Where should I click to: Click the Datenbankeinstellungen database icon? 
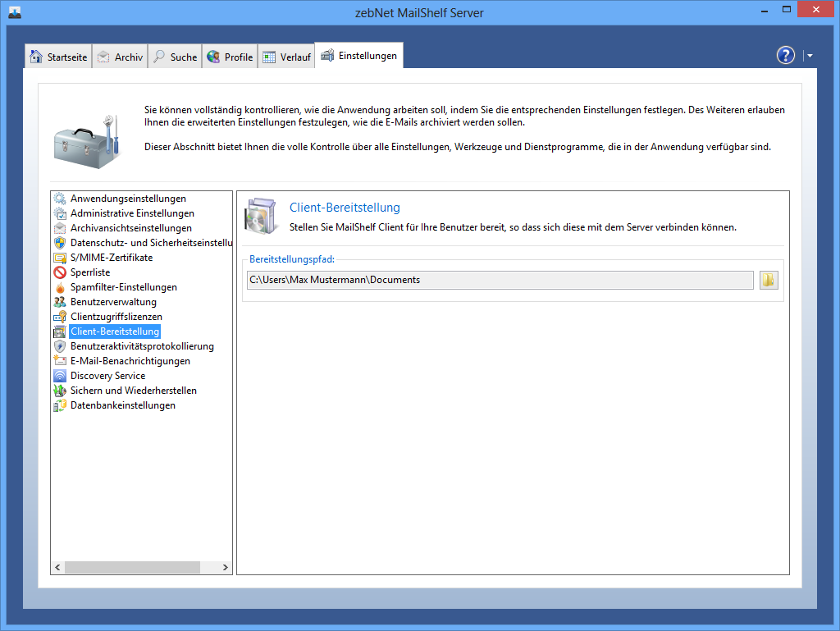(x=60, y=405)
